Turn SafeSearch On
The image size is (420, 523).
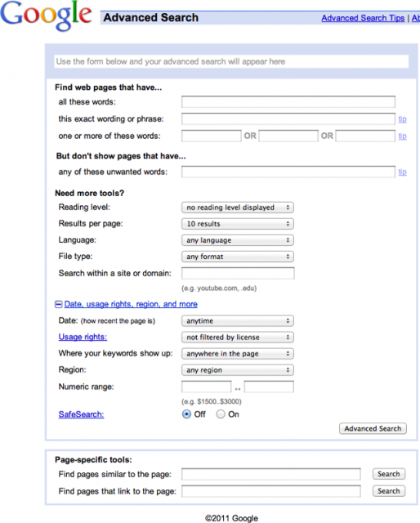click(221, 414)
